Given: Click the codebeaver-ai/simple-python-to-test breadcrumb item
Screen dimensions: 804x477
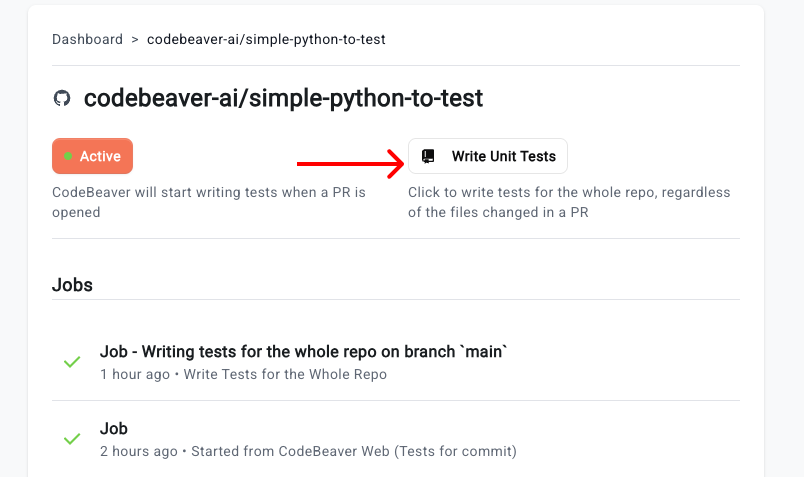Looking at the screenshot, I should (266, 40).
